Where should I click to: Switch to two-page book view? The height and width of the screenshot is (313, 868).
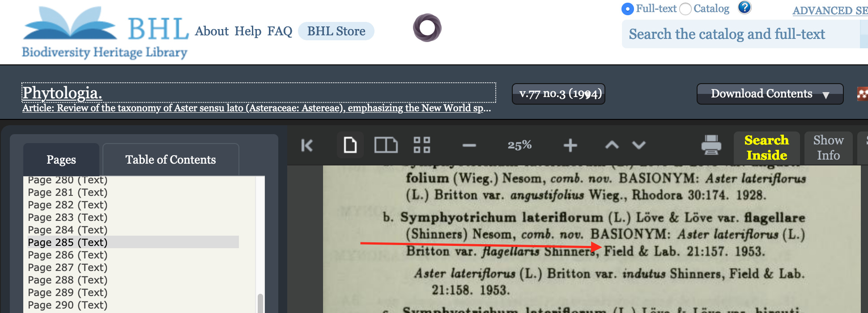tap(386, 145)
